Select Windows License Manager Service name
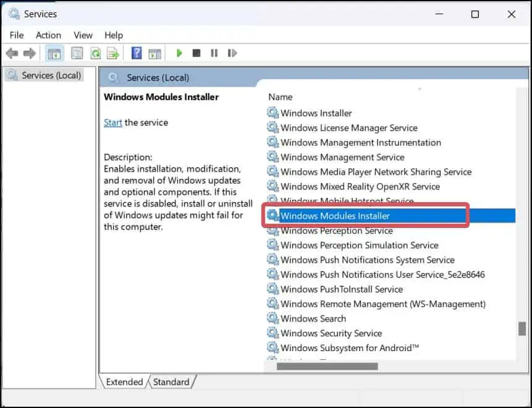The height and width of the screenshot is (408, 532). pos(349,128)
